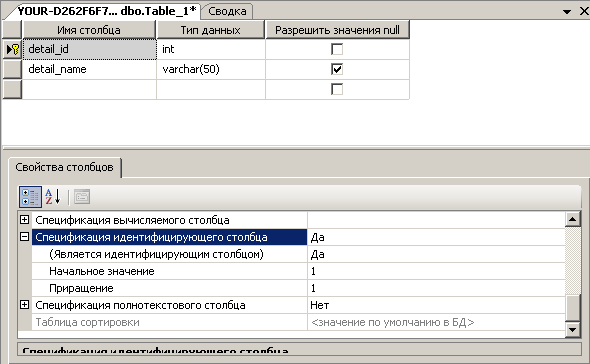Click the empty column name cell in new row
The height and width of the screenshot is (364, 590).
pos(90,90)
